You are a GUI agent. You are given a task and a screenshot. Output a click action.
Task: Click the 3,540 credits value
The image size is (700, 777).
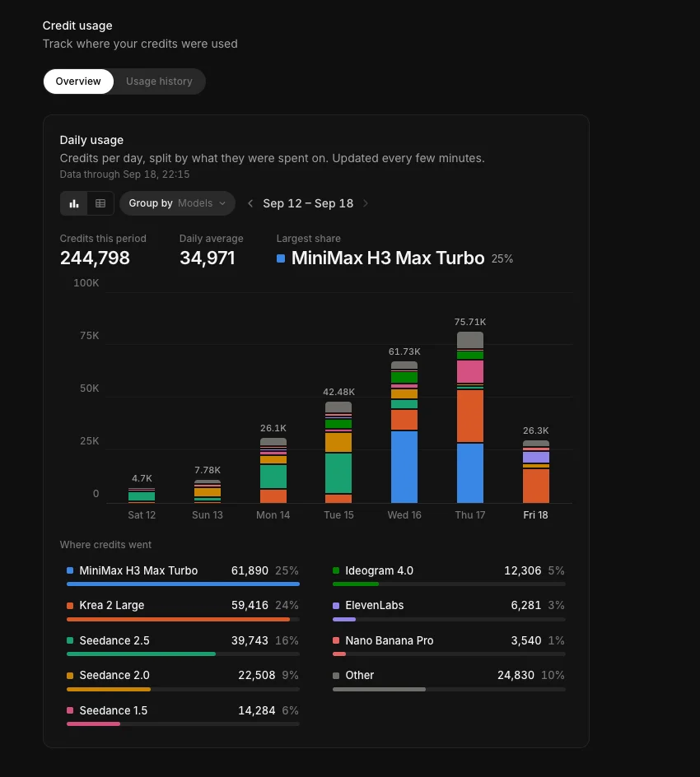[526, 640]
